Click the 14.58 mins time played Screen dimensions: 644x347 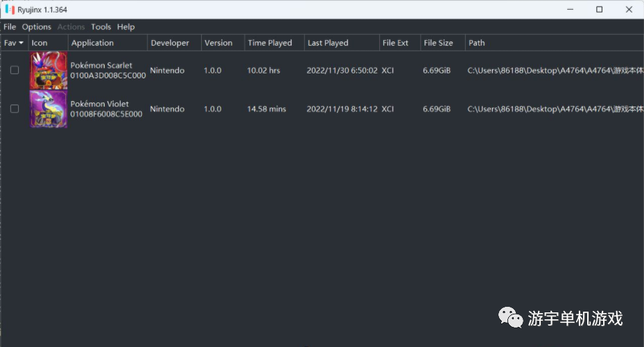tap(267, 109)
